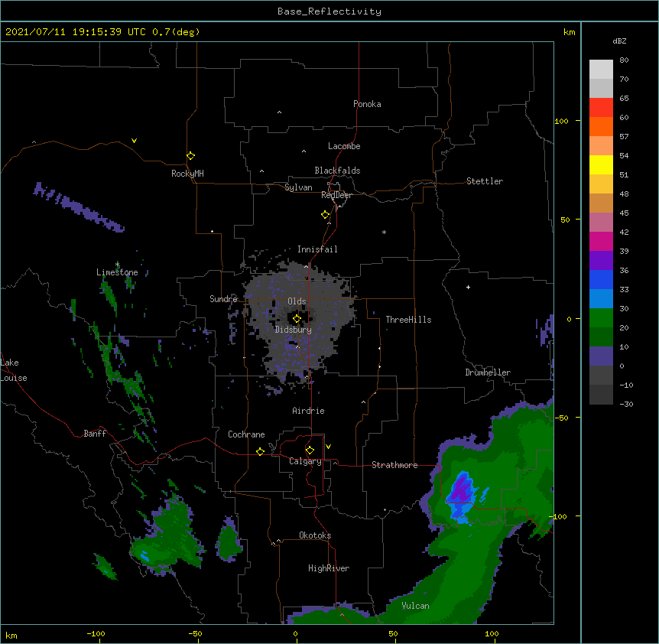Click the RockyMH label
Viewport: 659px width, 644px height.
(187, 174)
